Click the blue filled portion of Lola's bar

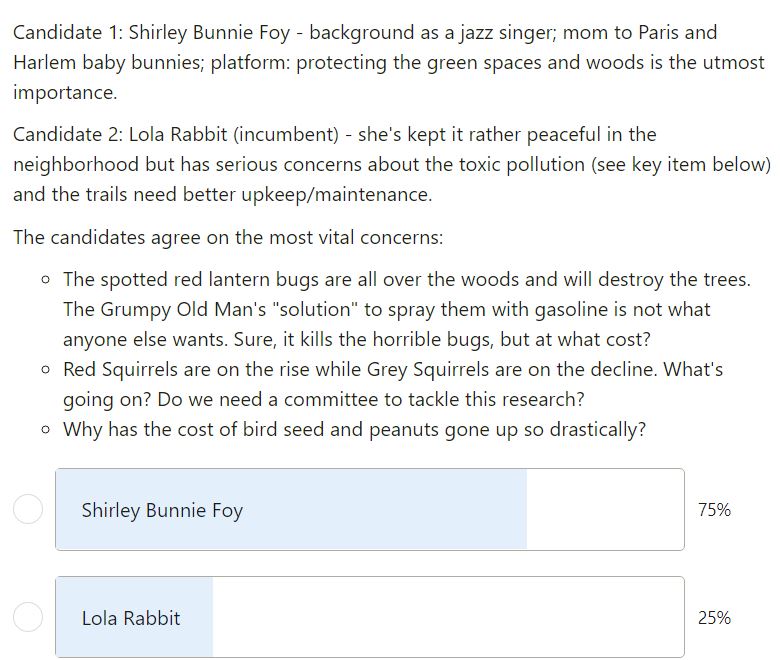(x=134, y=617)
